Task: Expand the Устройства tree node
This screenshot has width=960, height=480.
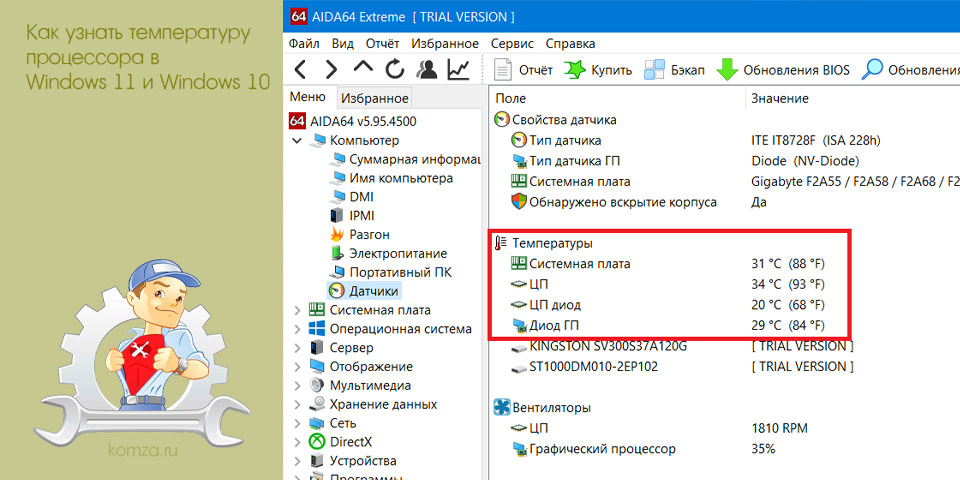Action: coord(297,460)
